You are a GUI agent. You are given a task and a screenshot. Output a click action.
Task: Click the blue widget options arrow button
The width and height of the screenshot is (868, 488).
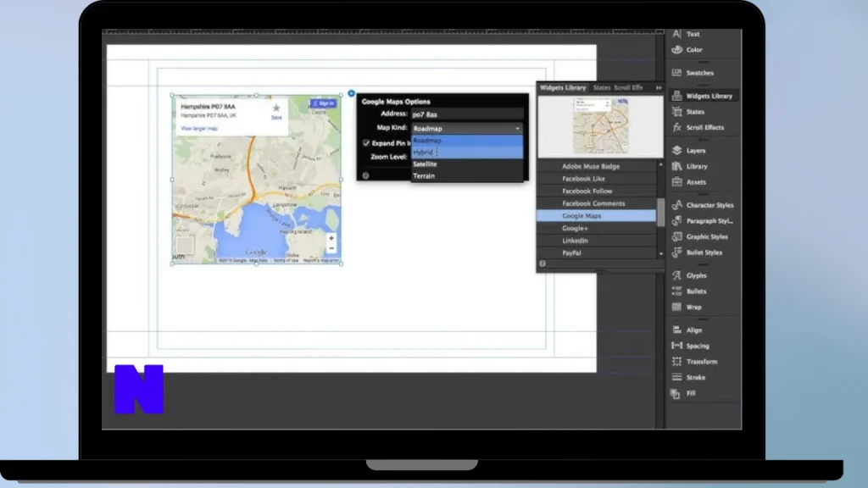pos(352,93)
